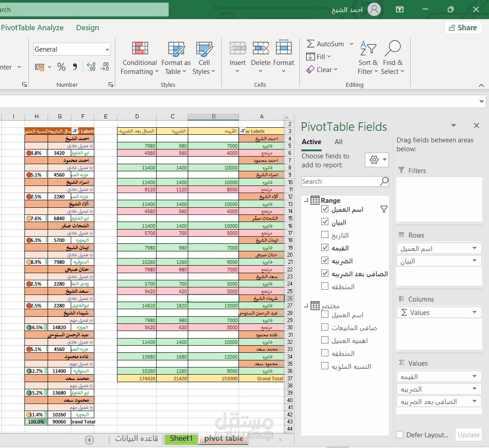Click the Format cells icon
This screenshot has height=448, width=489.
tap(283, 48)
